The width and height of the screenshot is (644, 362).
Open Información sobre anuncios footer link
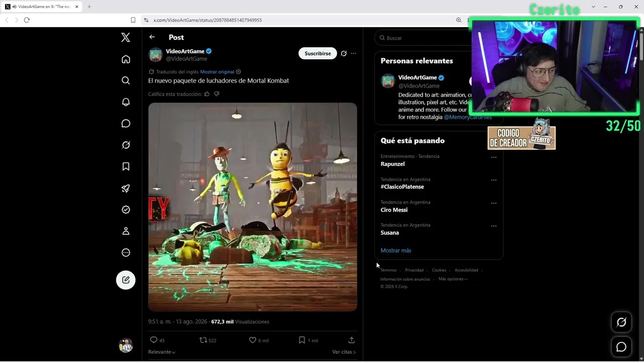coord(405,279)
